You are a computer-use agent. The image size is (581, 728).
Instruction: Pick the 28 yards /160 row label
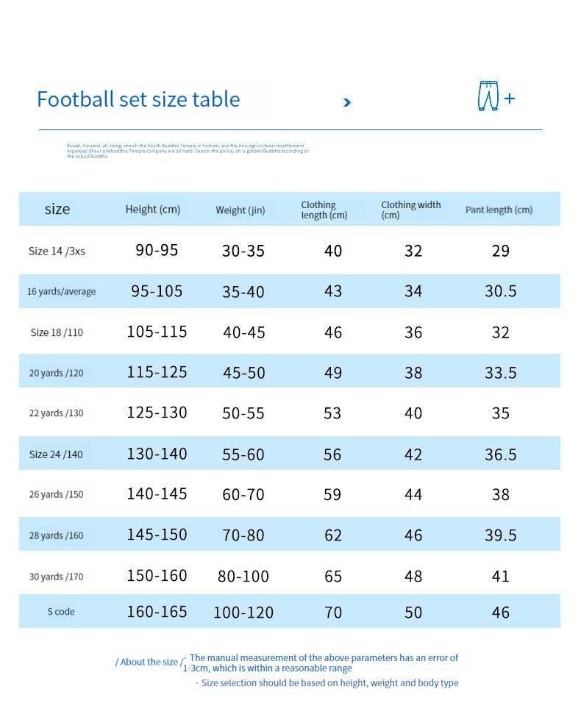[x=57, y=535]
